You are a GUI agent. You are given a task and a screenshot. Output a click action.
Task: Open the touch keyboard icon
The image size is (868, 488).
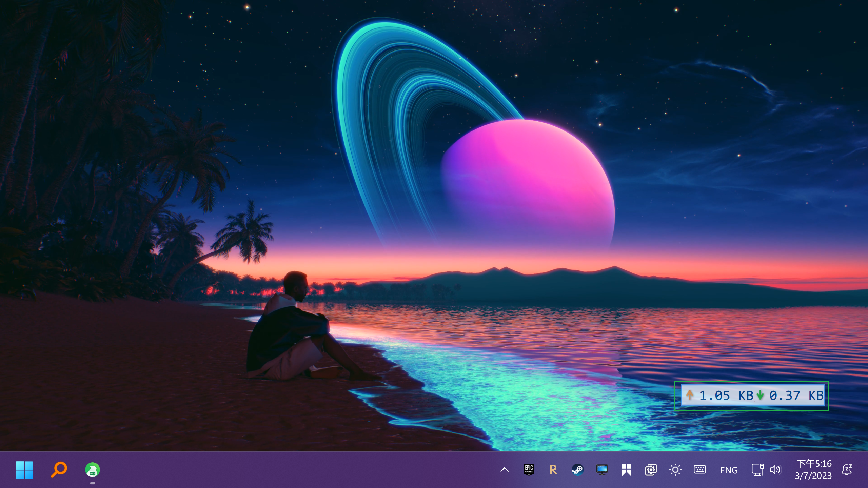pyautogui.click(x=699, y=470)
